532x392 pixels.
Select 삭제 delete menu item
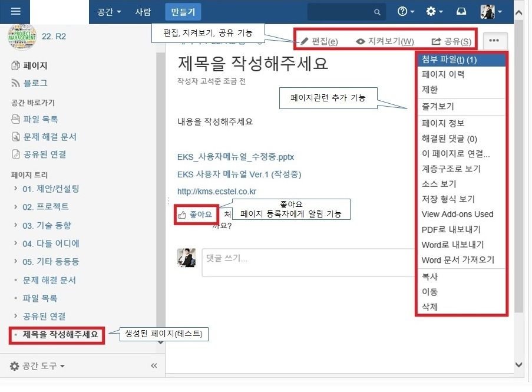[461, 307]
